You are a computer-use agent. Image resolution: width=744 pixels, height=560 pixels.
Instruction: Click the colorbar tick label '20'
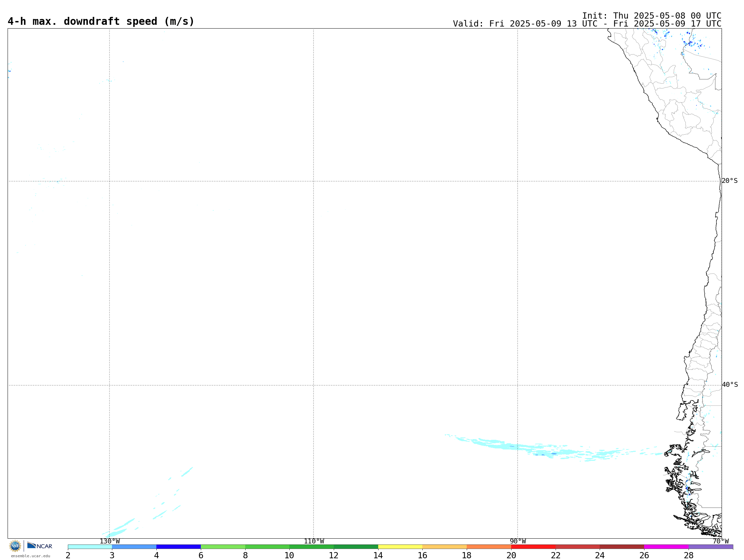click(x=511, y=555)
